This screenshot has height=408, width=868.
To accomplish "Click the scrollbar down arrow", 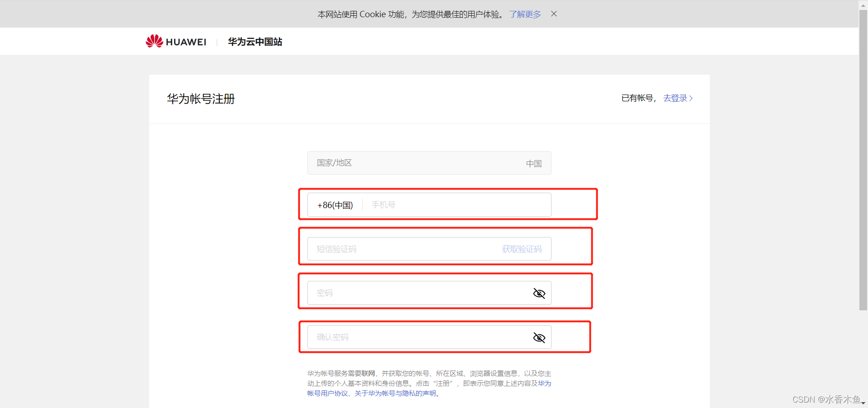I will (x=863, y=403).
